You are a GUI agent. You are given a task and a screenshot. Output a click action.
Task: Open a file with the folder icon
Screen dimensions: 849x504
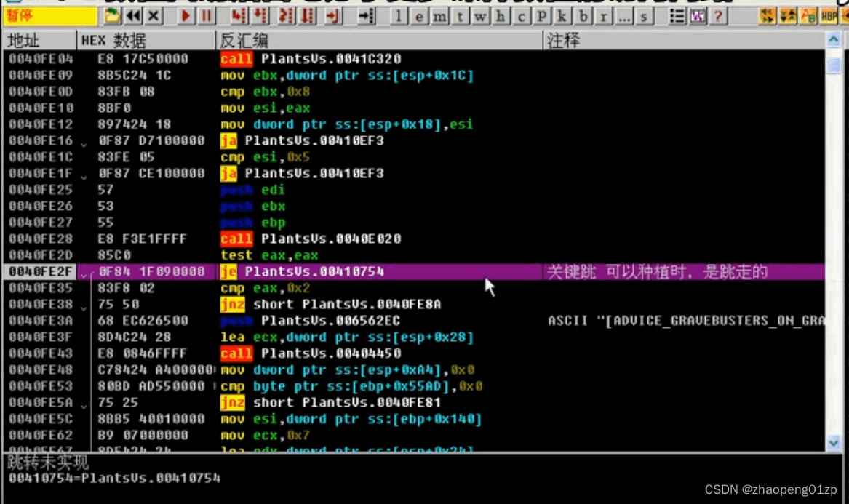click(111, 16)
